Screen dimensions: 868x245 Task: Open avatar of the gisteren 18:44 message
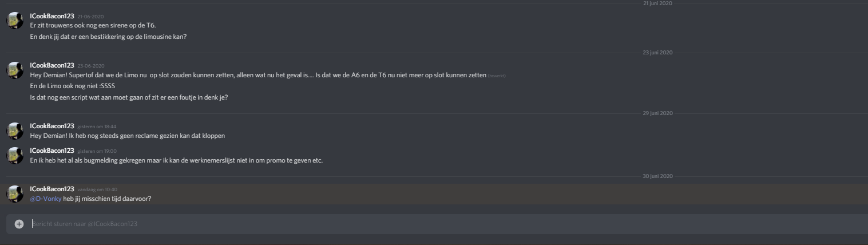tap(15, 131)
